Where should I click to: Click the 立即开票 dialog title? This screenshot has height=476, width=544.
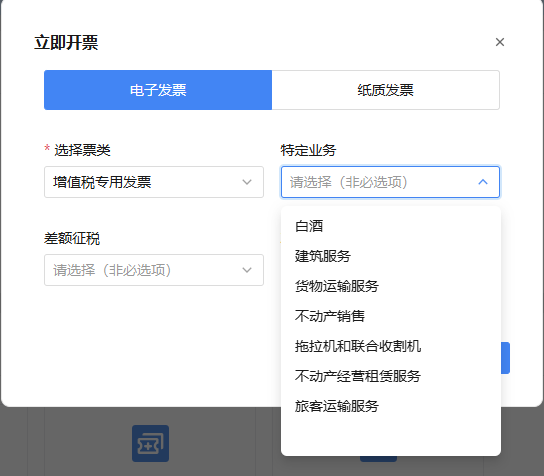coord(66,42)
